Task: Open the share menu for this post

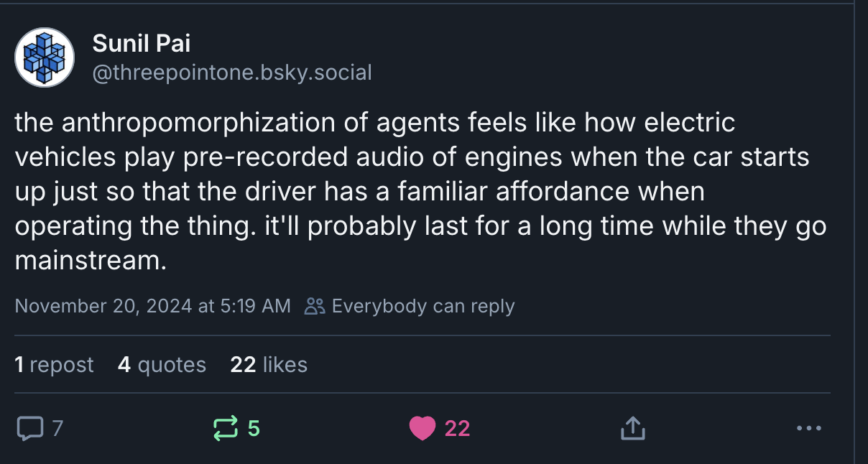Action: pyautogui.click(x=632, y=427)
